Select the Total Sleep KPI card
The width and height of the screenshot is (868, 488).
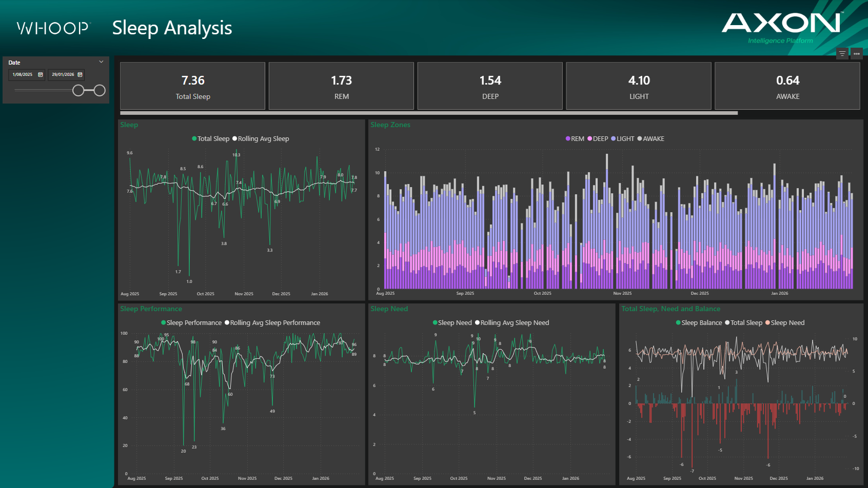[192, 86]
